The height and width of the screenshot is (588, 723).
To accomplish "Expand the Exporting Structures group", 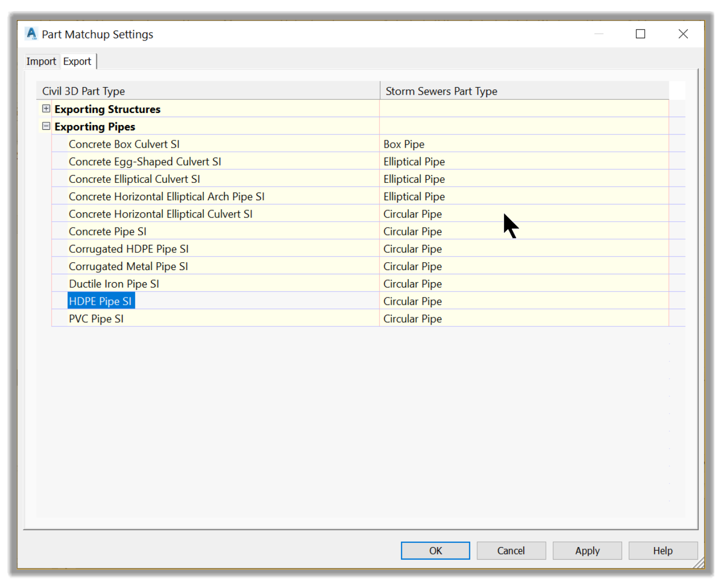I will tap(46, 109).
